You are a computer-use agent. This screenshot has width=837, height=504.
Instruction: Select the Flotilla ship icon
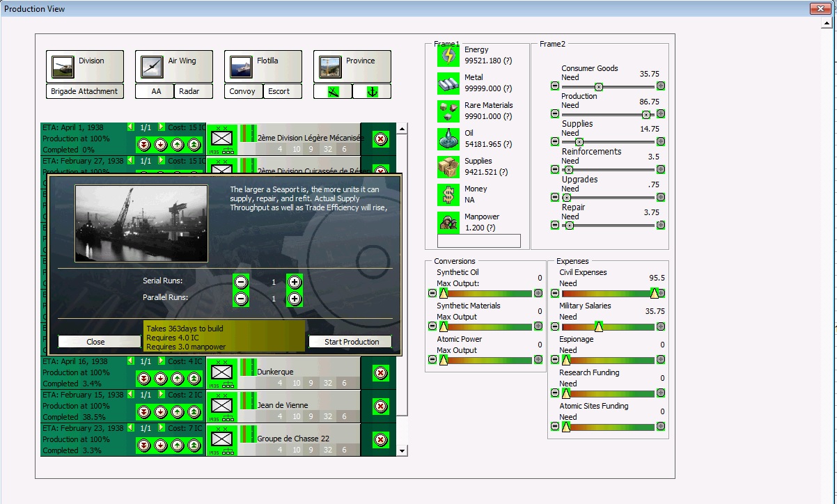click(241, 66)
